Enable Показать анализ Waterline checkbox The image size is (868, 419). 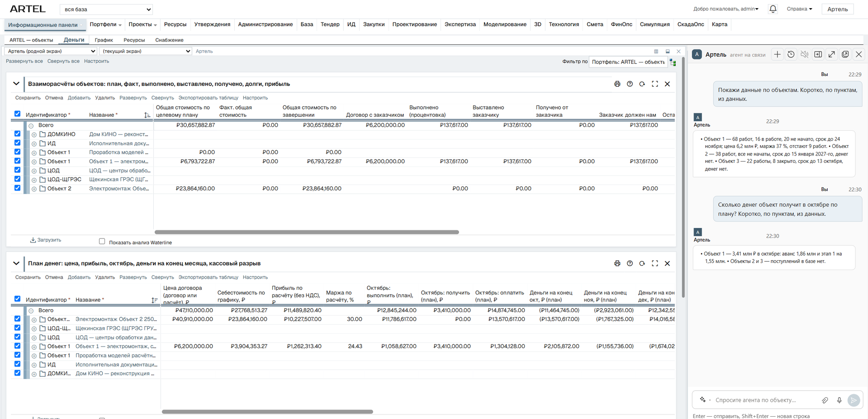coord(102,242)
